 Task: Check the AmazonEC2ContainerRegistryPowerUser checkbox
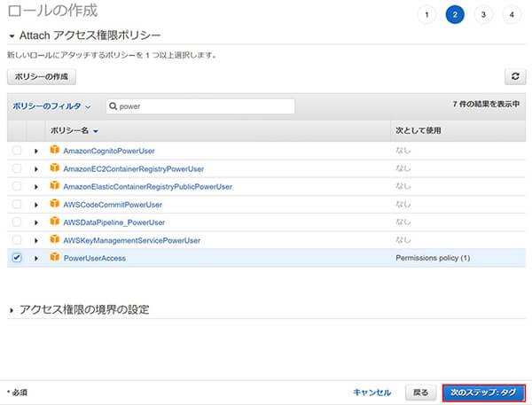pyautogui.click(x=17, y=168)
